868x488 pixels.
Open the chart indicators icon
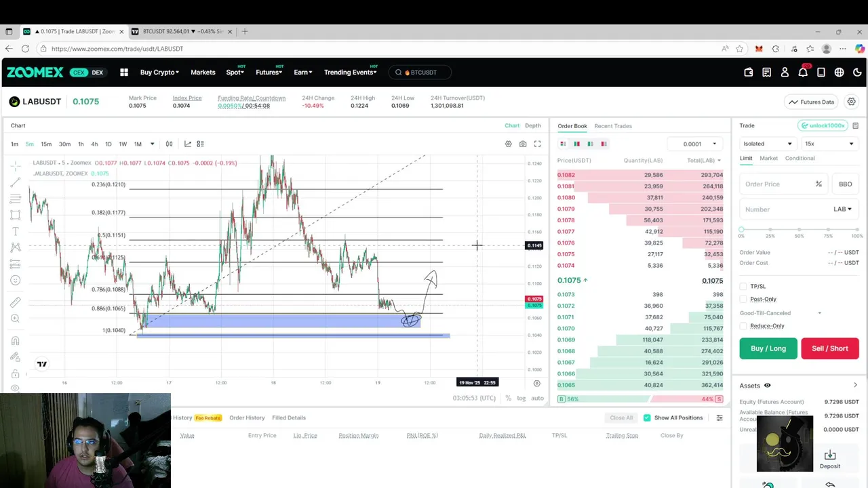click(x=188, y=144)
